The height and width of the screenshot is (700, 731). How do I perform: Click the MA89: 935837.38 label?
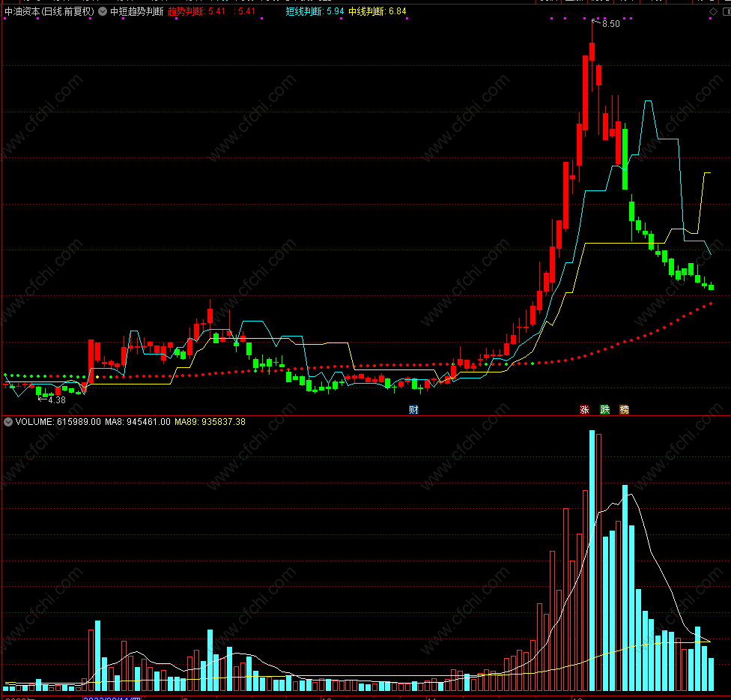coord(210,422)
